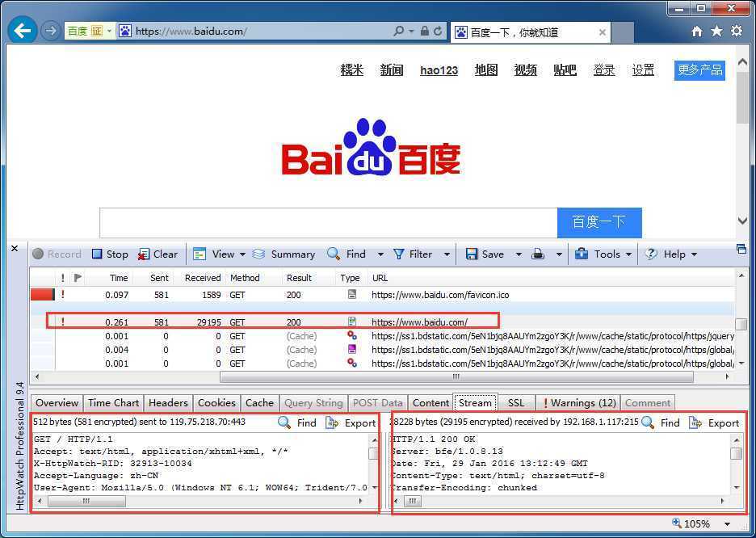Open Favorites star icon

[x=717, y=32]
